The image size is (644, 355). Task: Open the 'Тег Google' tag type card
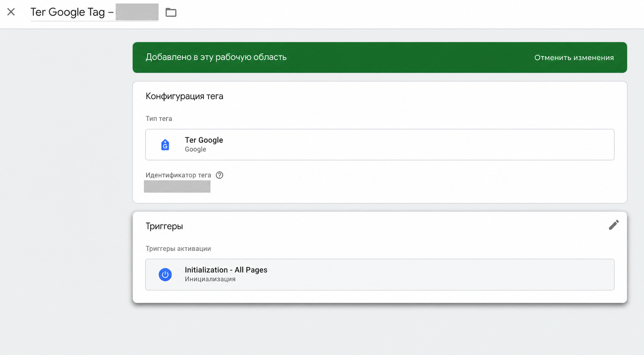coord(380,145)
